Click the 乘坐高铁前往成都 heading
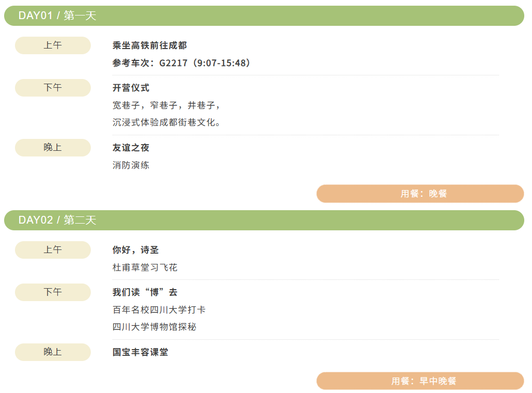 pos(150,45)
